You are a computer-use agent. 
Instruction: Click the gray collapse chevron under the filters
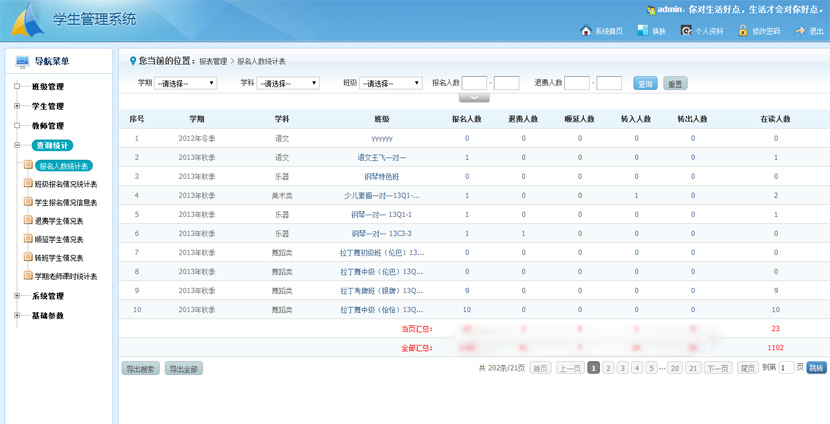click(474, 98)
